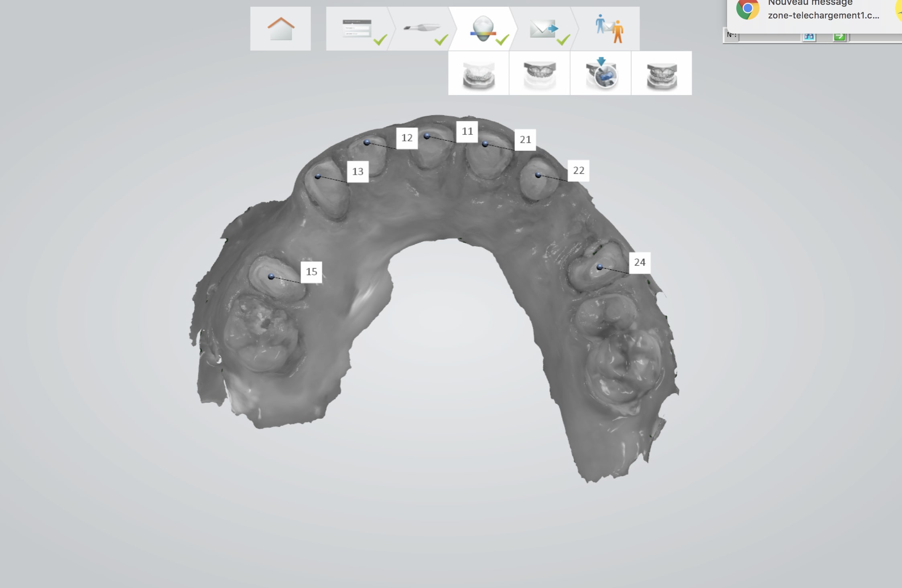
Task: Select the tooth 13 annotation label
Action: 358,172
